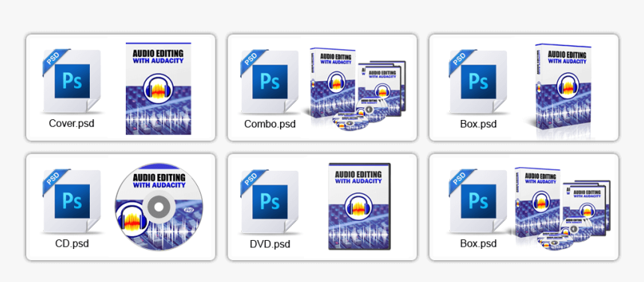Open the black DVD case preview

[359, 206]
